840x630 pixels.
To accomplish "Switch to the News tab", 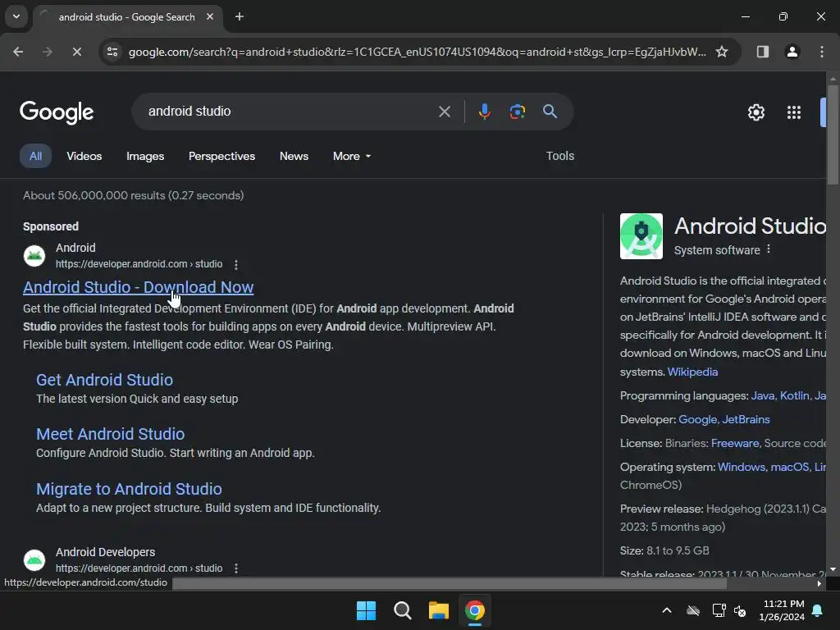I will (x=294, y=156).
